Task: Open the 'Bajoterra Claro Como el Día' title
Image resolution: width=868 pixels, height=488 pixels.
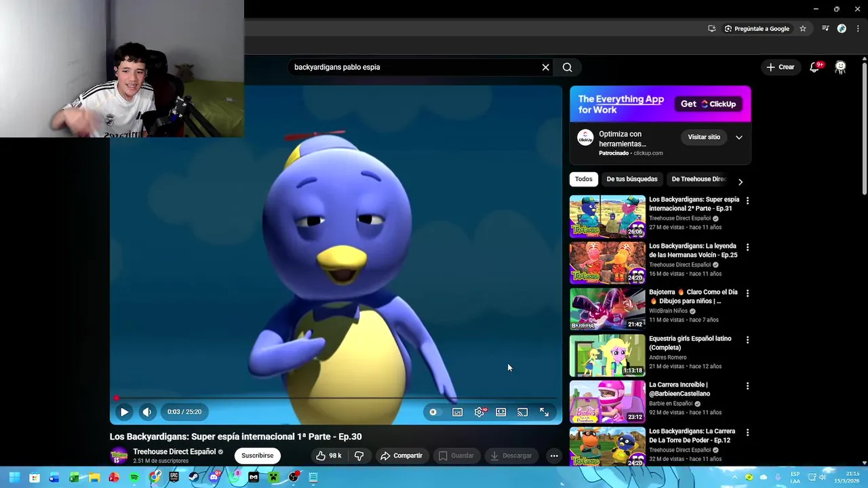Action: 693,296
